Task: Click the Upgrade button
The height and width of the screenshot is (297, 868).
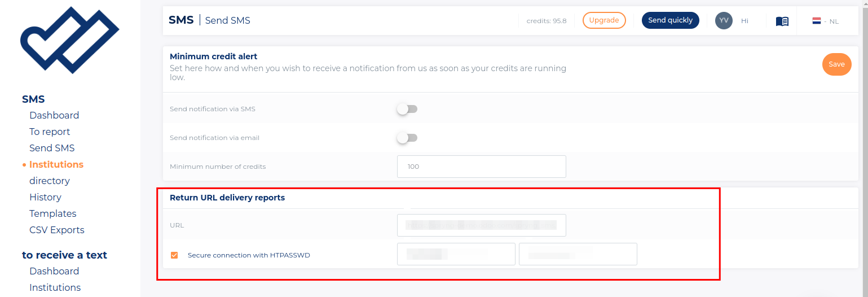Action: coord(603,20)
